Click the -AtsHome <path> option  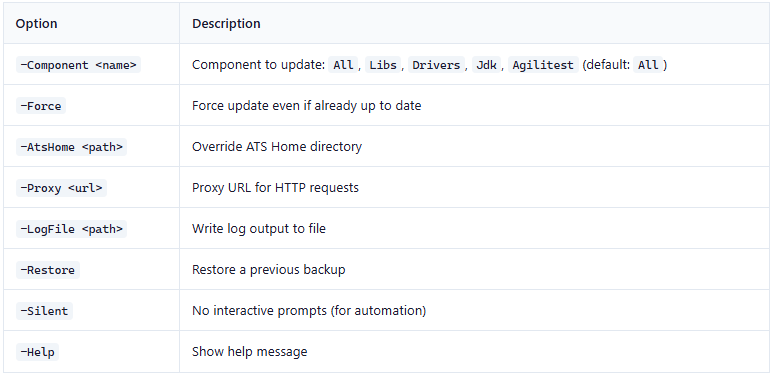click(x=71, y=147)
